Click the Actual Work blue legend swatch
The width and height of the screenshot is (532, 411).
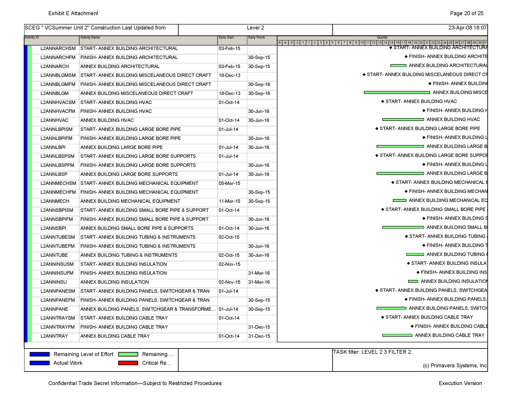pyautogui.click(x=39, y=363)
